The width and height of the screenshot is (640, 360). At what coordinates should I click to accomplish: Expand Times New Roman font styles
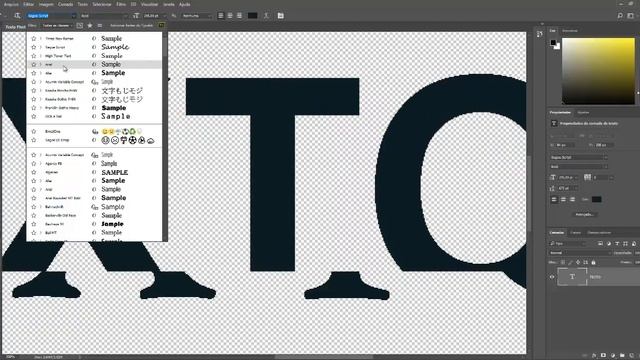click(x=41, y=38)
